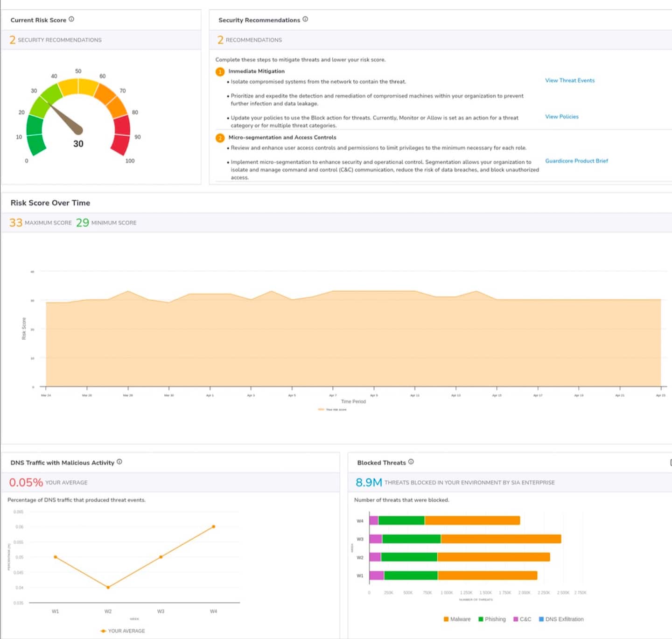Toggle the Phishing series in the chart legend
672x639 pixels.
[x=492, y=619]
